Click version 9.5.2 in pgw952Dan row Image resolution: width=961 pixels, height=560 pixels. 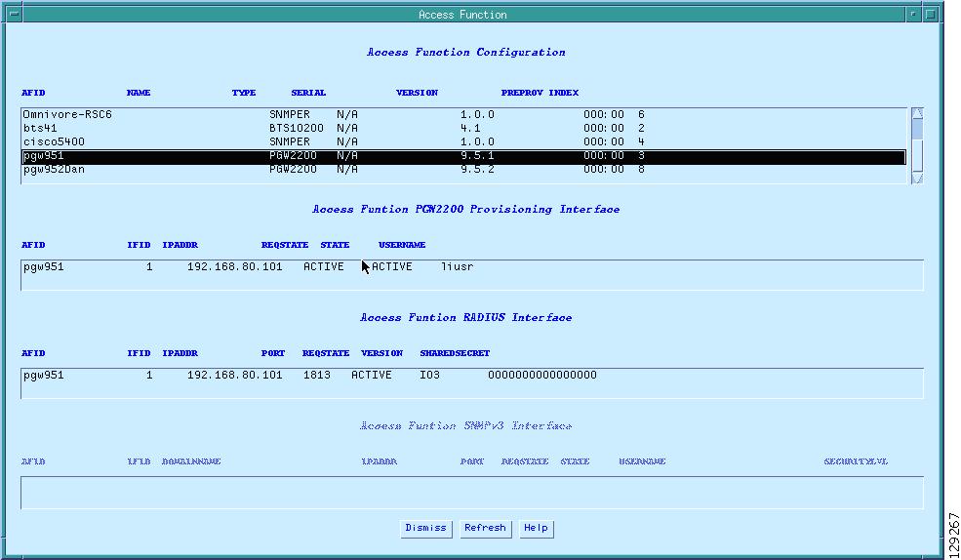tap(477, 170)
